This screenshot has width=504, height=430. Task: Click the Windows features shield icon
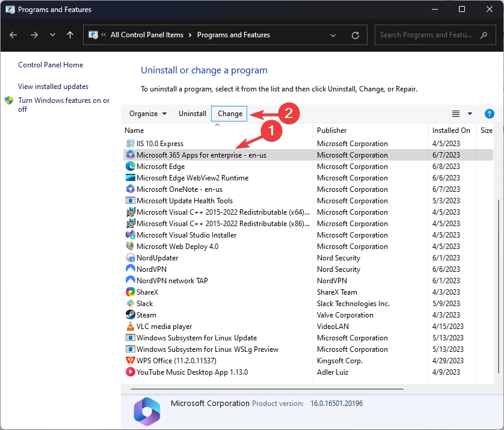click(x=9, y=100)
